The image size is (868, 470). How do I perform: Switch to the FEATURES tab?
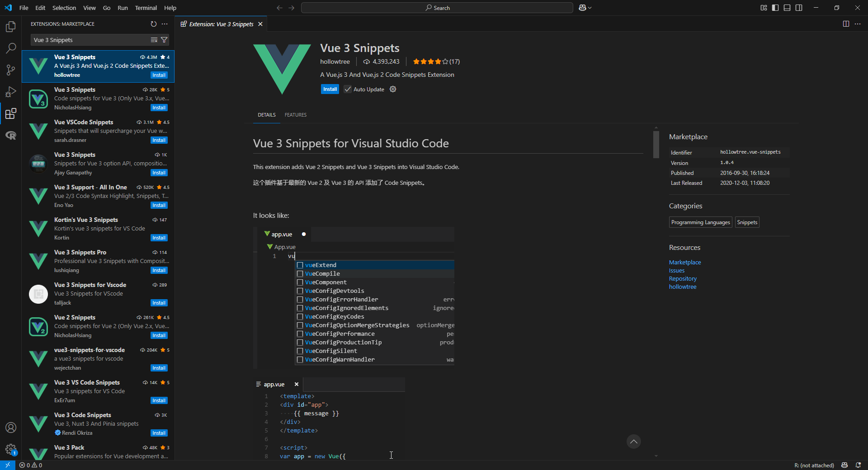point(295,115)
